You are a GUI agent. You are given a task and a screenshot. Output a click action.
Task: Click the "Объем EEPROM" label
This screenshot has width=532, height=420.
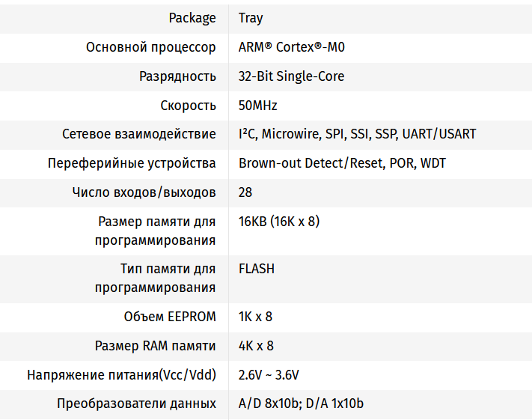(170, 317)
